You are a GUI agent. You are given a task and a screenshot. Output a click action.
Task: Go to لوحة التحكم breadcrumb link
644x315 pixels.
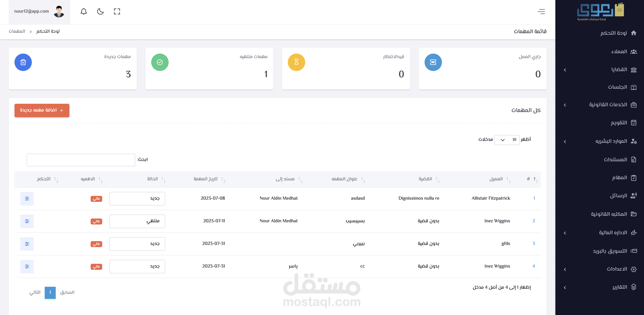pyautogui.click(x=48, y=31)
